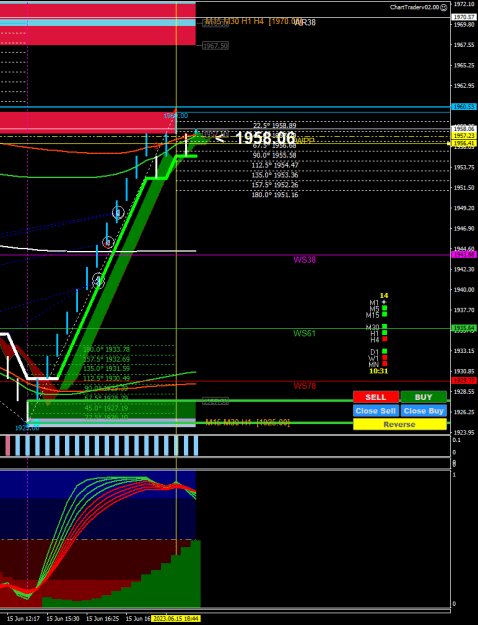Click the M15 green signal square
478x625 pixels.
click(384, 314)
